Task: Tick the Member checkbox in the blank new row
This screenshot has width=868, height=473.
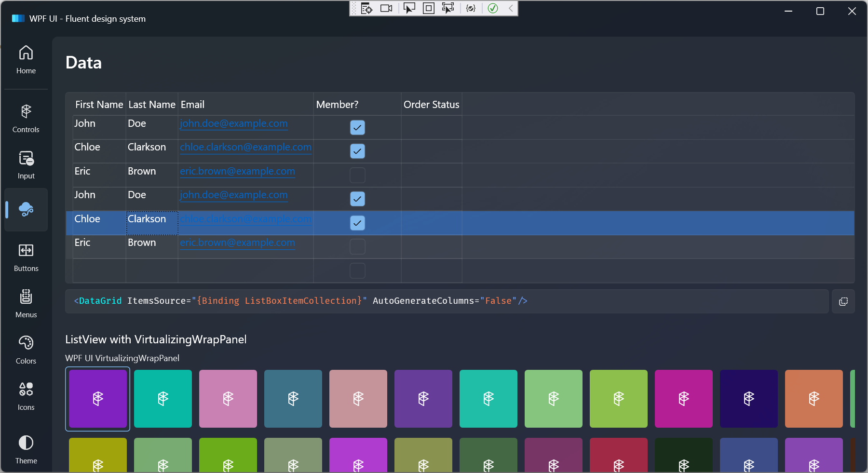Action: tap(357, 270)
